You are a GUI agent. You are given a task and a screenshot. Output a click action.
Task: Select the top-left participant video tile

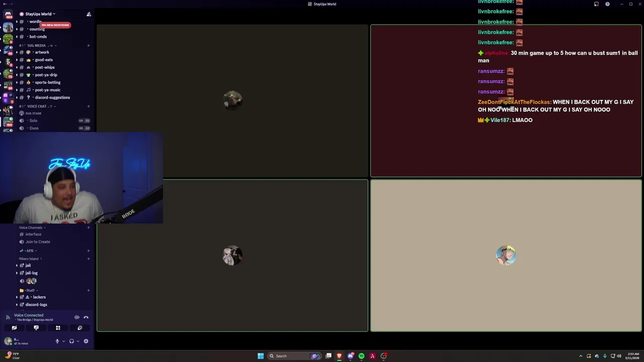tap(232, 101)
